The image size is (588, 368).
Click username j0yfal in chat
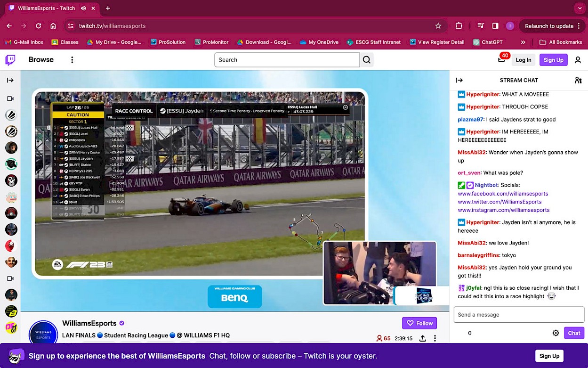coord(474,288)
